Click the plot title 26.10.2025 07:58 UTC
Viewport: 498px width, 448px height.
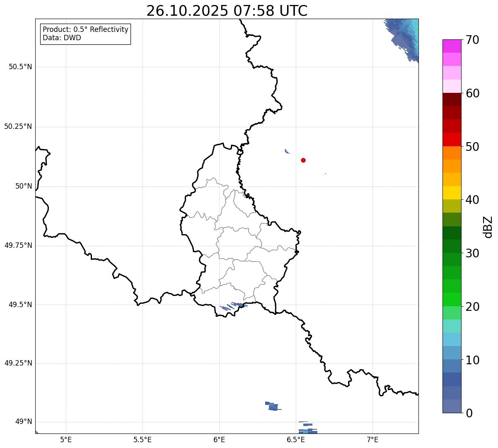coord(227,10)
